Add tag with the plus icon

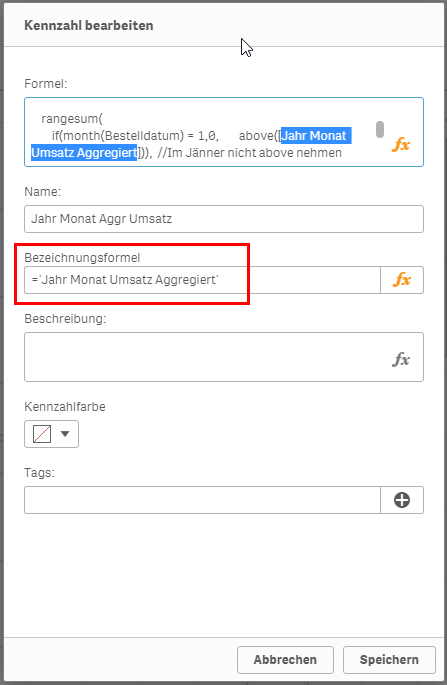pyautogui.click(x=402, y=500)
